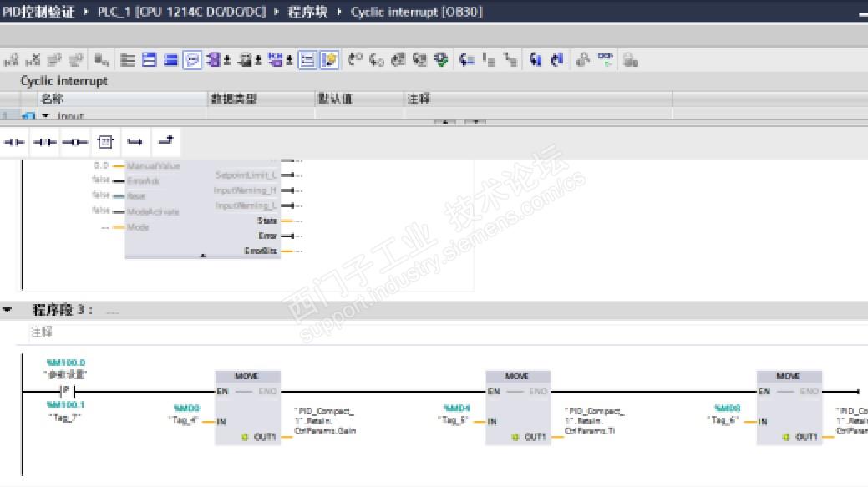Click Go to previous error icon

355,60
